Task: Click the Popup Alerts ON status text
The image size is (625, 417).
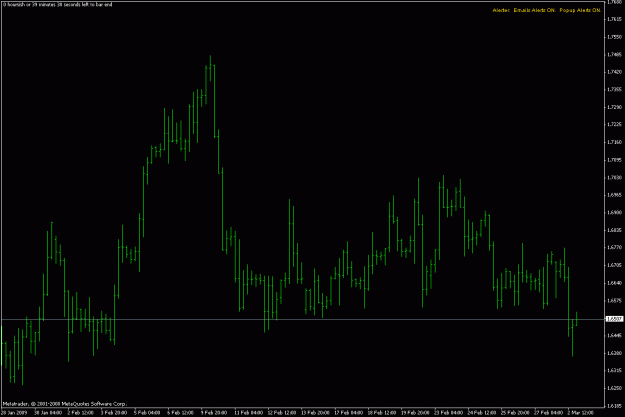Action: (x=580, y=10)
